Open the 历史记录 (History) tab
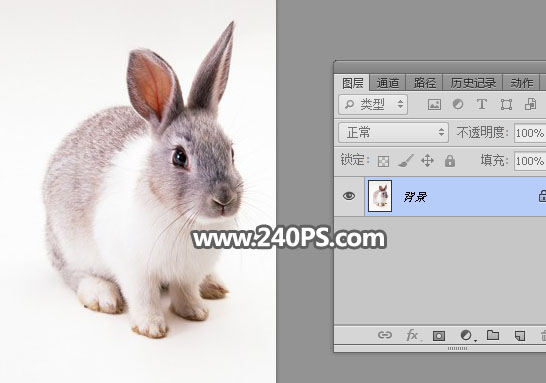This screenshot has width=546, height=383. [x=473, y=83]
